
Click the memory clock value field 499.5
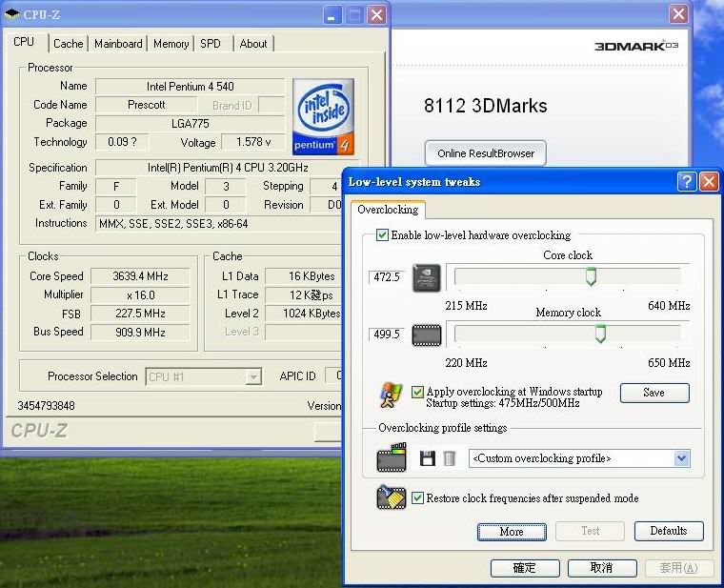tap(387, 335)
